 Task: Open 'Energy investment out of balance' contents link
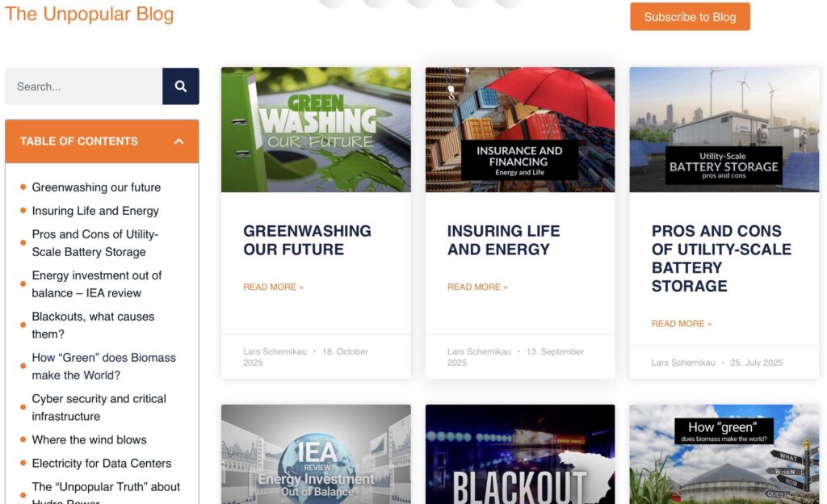[96, 284]
